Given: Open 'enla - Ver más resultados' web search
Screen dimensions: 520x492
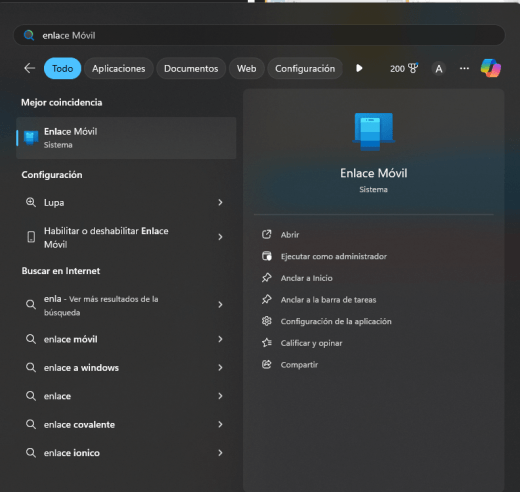Looking at the screenshot, I should tap(126, 305).
